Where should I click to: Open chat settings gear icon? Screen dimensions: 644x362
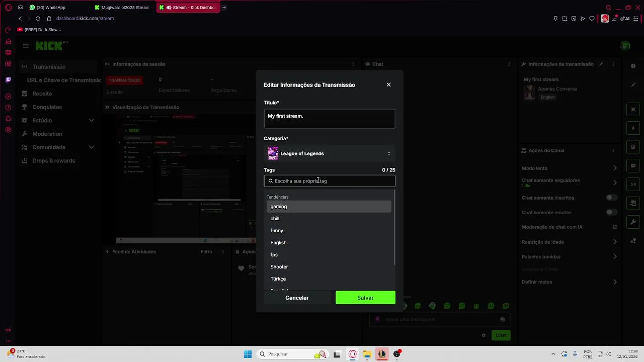tap(484, 335)
